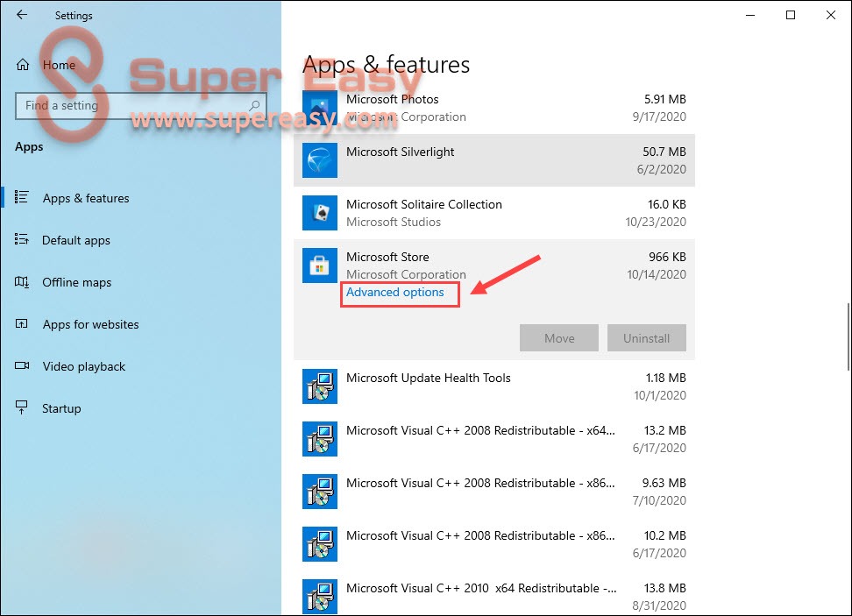Go back with the Settings back arrow
This screenshot has height=616, width=852.
click(22, 15)
